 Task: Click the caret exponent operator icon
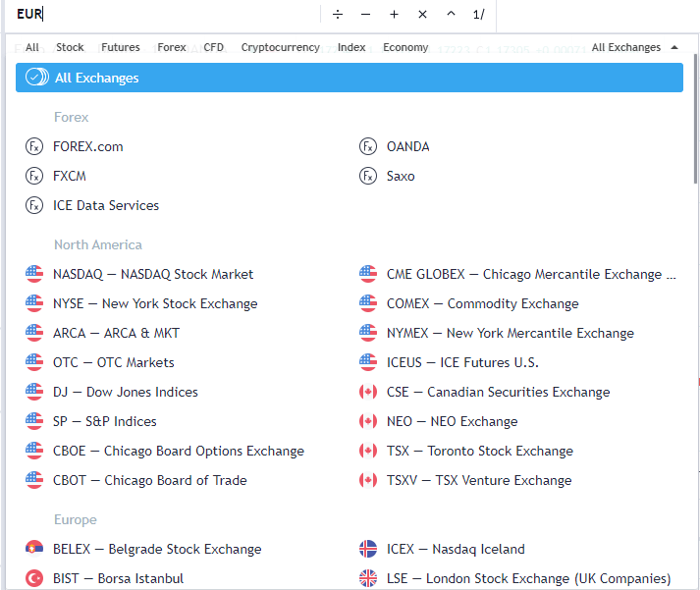pos(451,15)
